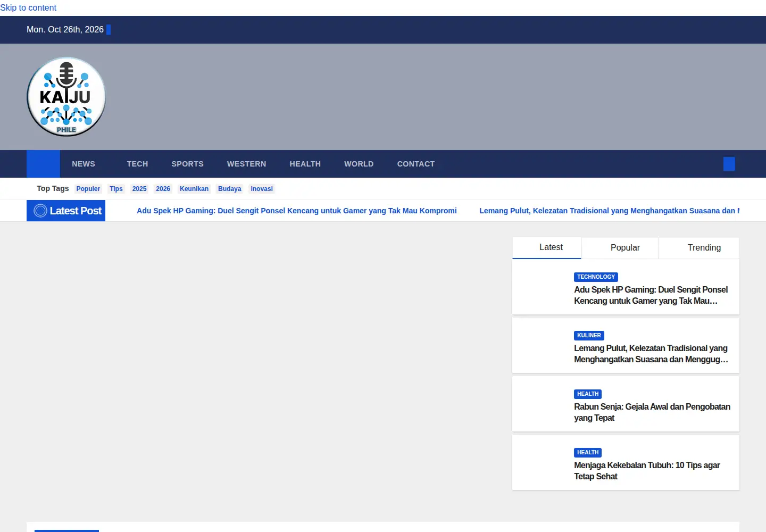Click the Tips tag
Image resolution: width=766 pixels, height=532 pixels.
tap(116, 189)
